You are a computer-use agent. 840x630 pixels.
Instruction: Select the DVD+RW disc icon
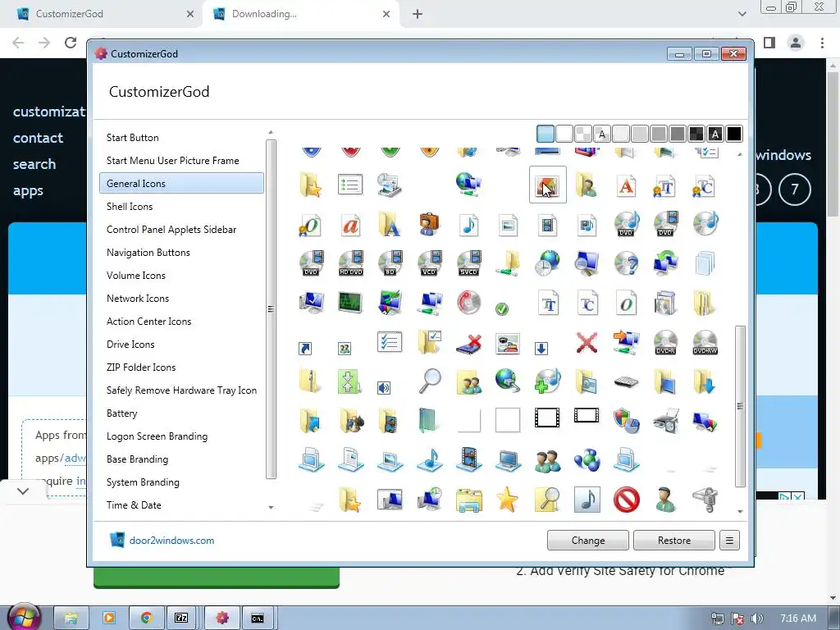point(705,342)
